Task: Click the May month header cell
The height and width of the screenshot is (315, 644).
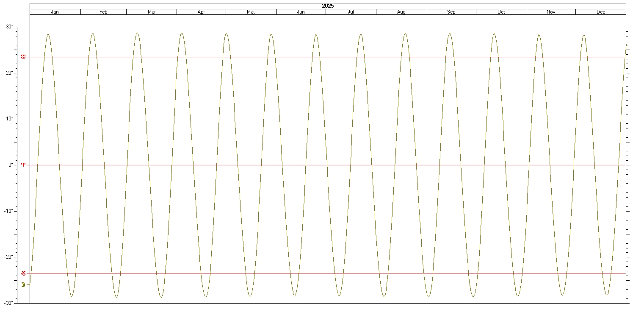Action: (x=251, y=12)
